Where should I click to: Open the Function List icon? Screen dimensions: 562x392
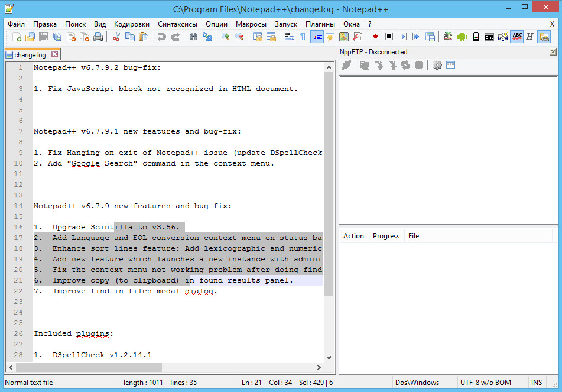click(358, 37)
